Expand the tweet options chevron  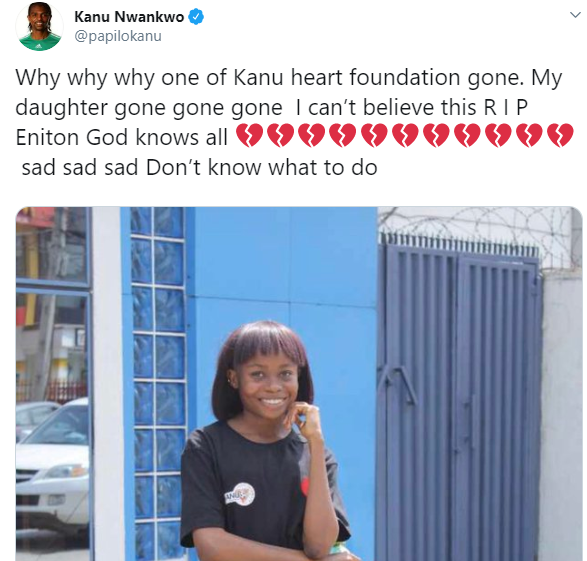(575, 15)
